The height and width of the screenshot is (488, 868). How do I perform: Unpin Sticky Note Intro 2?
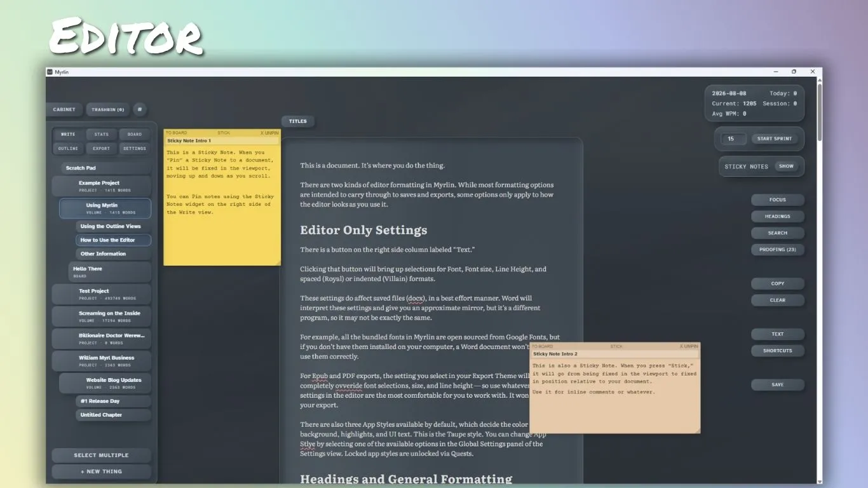pos(689,346)
